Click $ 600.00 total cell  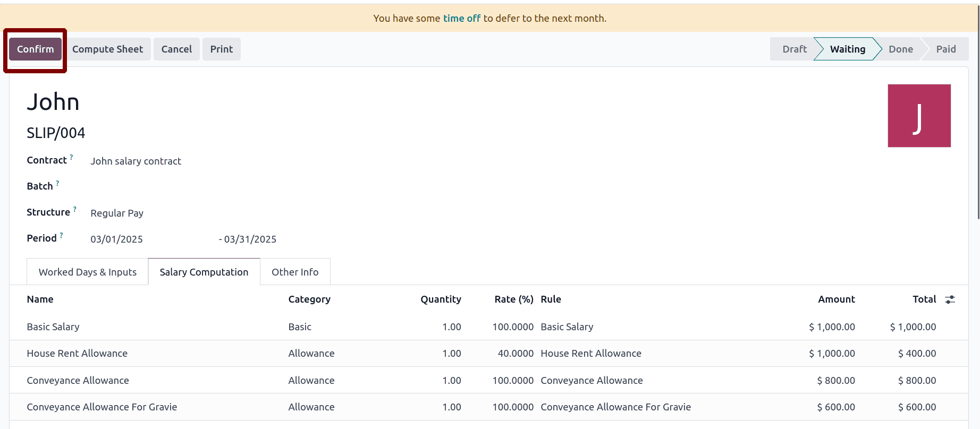(x=917, y=407)
